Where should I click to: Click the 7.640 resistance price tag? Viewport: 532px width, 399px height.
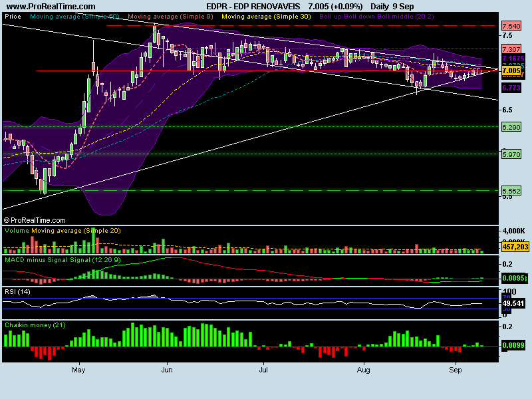click(x=511, y=26)
